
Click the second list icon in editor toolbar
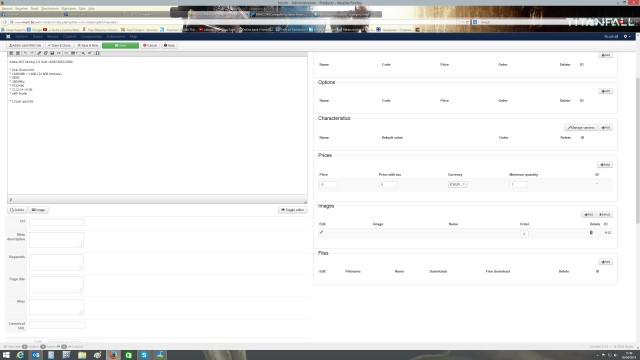18,53
